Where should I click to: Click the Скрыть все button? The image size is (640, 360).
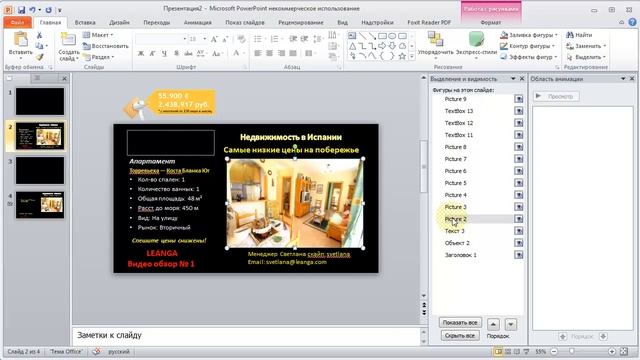[x=460, y=336]
